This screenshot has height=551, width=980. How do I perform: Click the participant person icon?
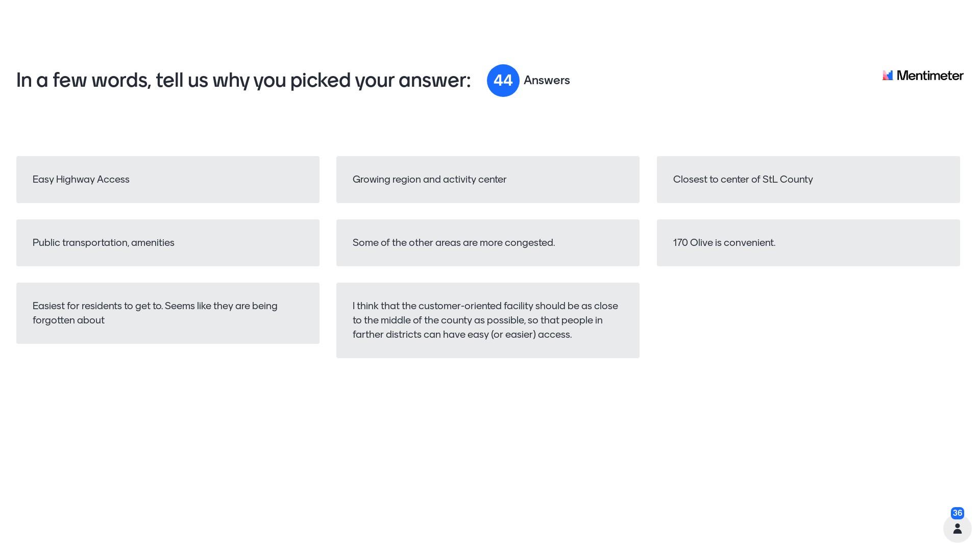tap(957, 528)
